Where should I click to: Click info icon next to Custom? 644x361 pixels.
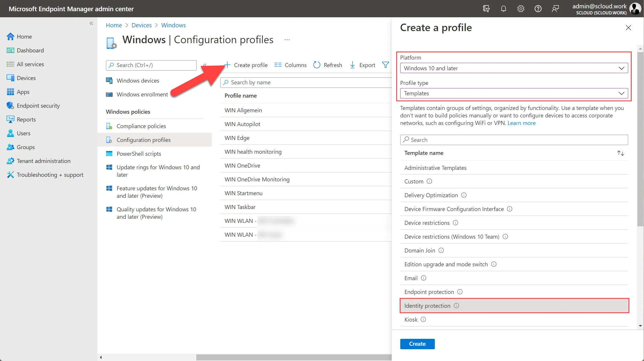click(x=429, y=181)
